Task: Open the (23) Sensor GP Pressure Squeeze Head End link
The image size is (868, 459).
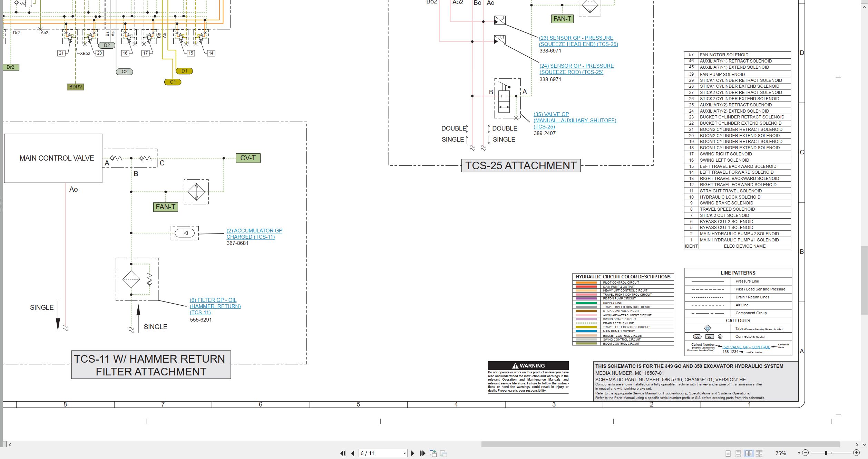Action: click(x=578, y=41)
